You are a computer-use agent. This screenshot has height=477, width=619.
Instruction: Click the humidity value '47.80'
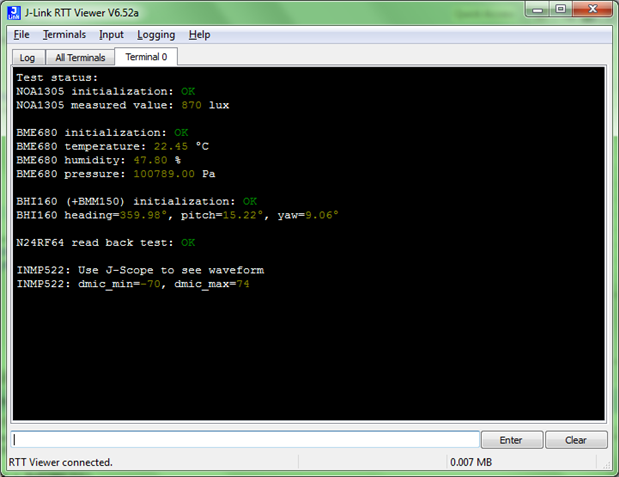point(150,160)
